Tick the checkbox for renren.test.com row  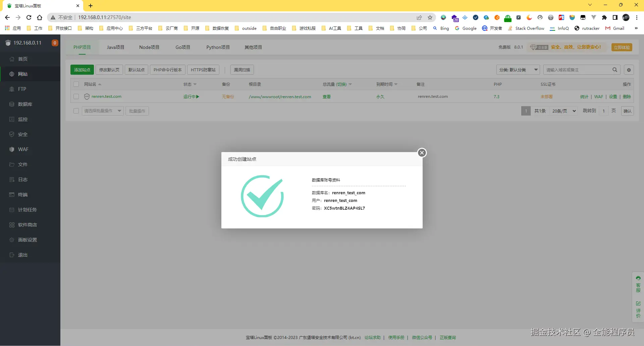[x=76, y=96]
